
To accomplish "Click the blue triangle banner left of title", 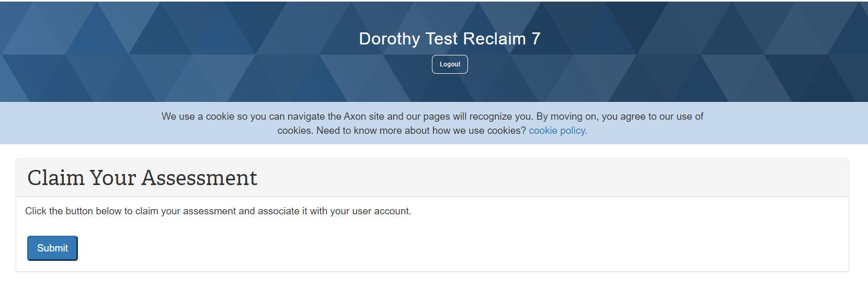I will pos(157,52).
